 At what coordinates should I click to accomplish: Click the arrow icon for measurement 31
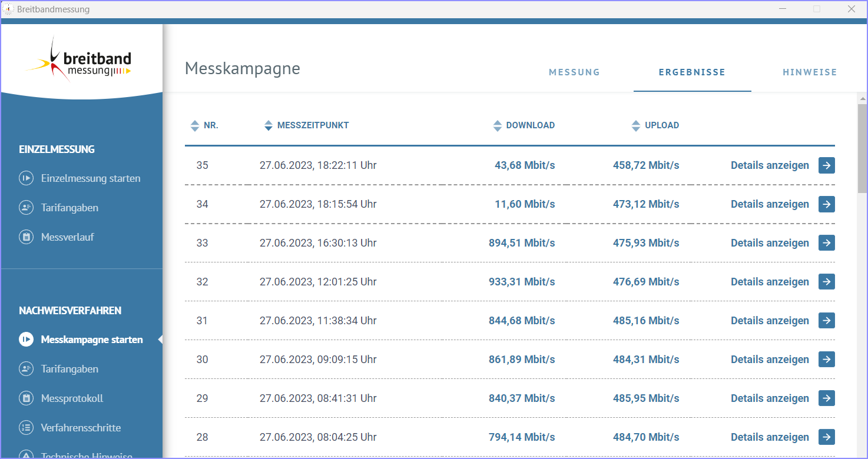(x=827, y=321)
